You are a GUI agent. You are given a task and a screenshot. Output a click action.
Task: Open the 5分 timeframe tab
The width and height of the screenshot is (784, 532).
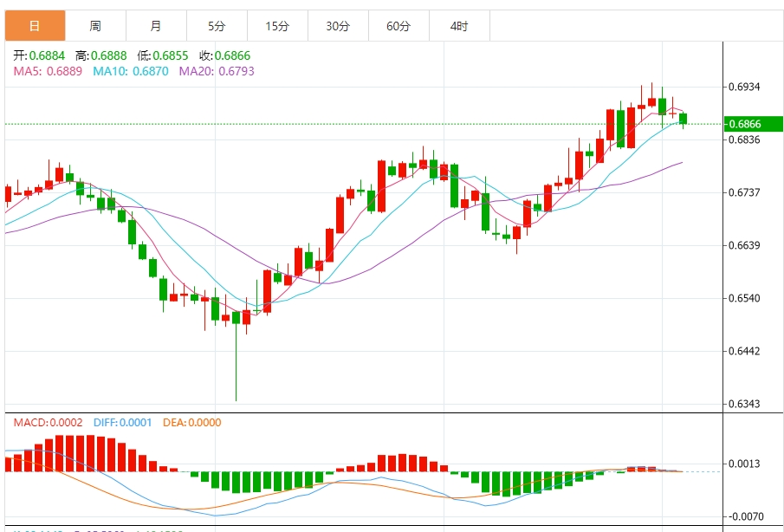point(217,26)
